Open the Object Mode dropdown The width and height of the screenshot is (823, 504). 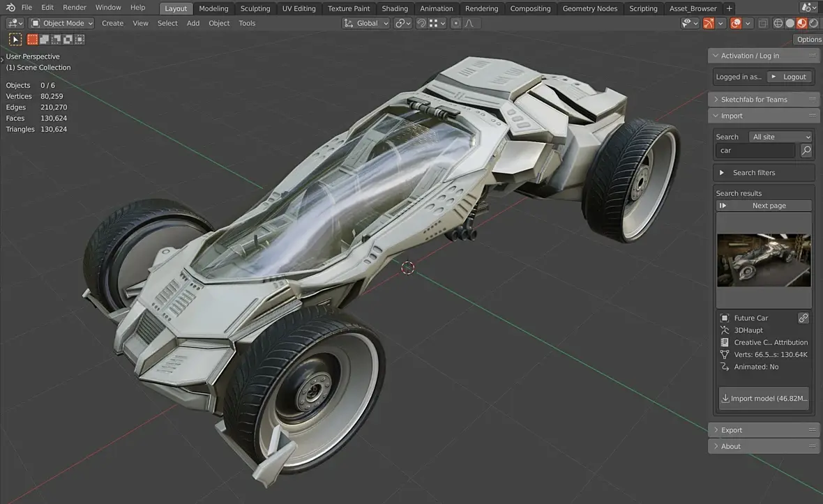[x=61, y=23]
